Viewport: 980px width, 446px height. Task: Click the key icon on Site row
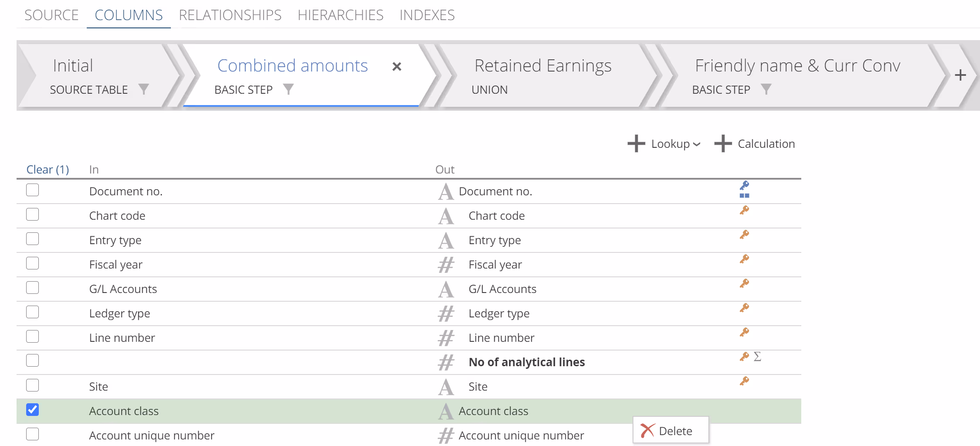point(744,381)
